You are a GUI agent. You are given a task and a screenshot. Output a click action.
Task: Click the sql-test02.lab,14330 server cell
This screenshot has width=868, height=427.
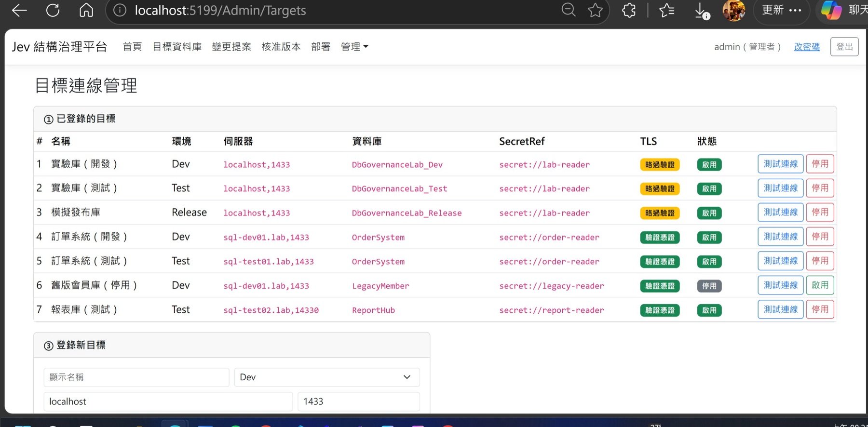[271, 310]
